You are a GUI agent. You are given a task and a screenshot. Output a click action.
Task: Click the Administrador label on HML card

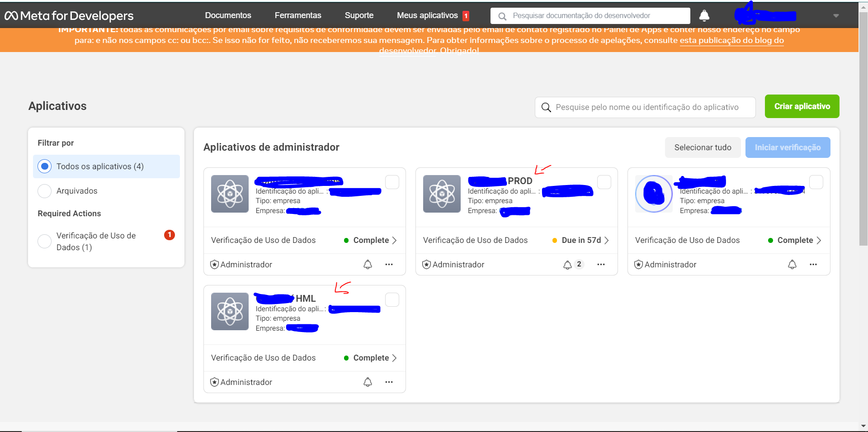tap(246, 382)
